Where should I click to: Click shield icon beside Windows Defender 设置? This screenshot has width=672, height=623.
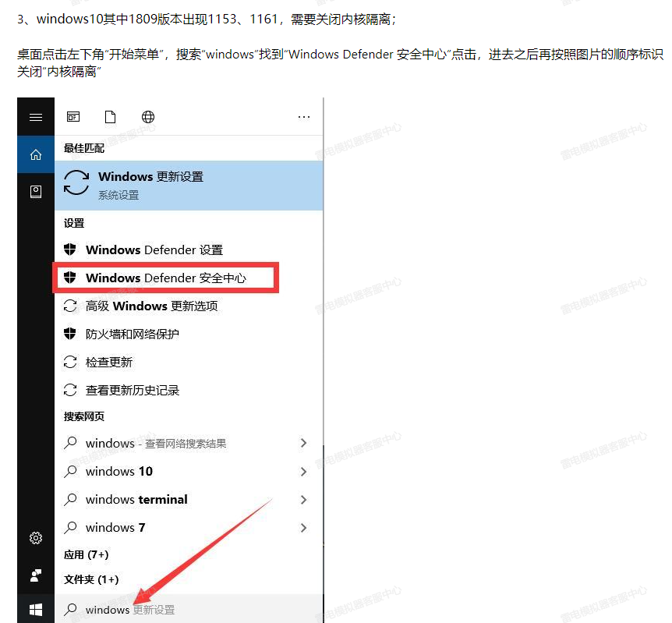click(x=70, y=249)
